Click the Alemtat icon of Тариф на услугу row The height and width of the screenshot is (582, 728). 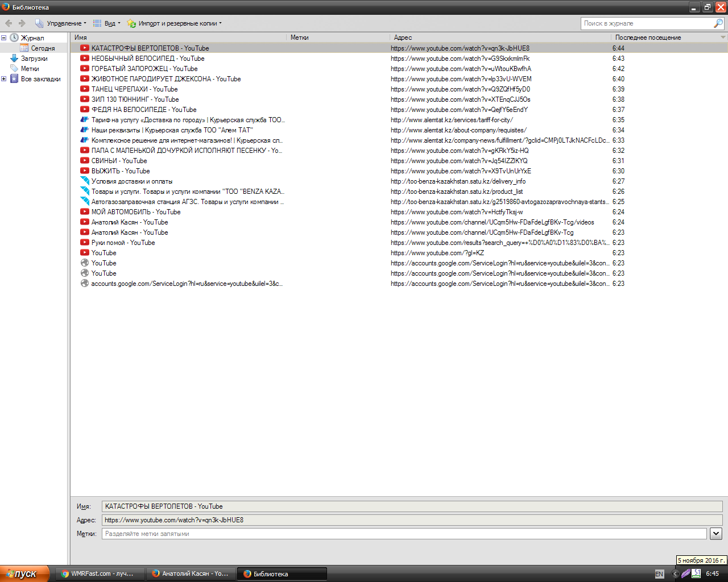85,120
